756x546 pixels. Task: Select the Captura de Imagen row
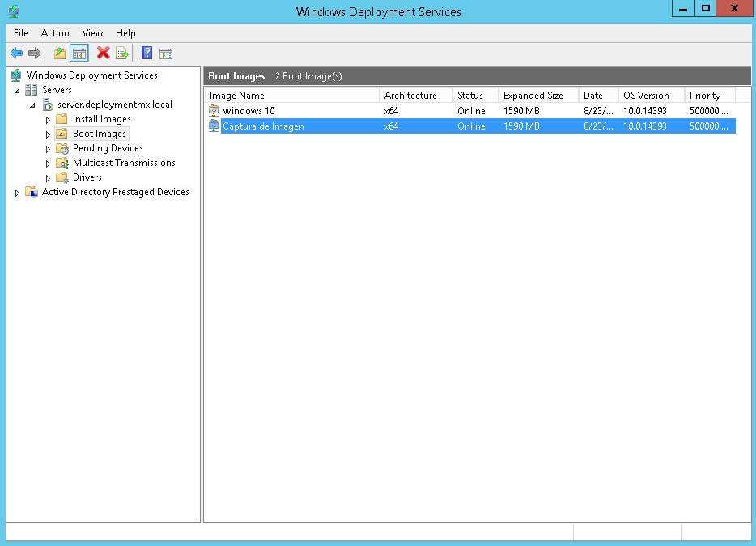[x=263, y=126]
